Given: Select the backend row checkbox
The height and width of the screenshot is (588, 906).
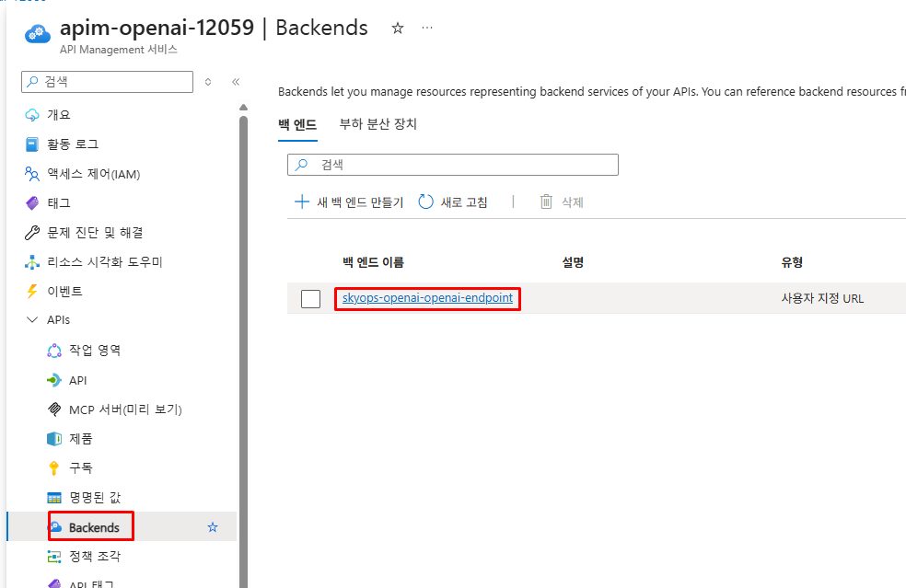Looking at the screenshot, I should pyautogui.click(x=310, y=297).
